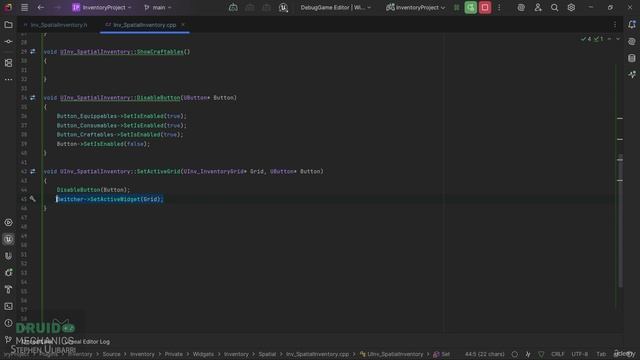Click the caret position 44:5 status item

coord(484,354)
